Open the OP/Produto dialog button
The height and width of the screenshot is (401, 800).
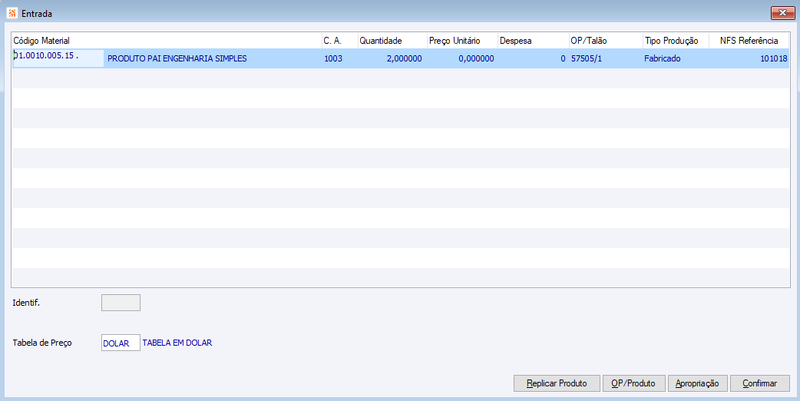pyautogui.click(x=634, y=383)
